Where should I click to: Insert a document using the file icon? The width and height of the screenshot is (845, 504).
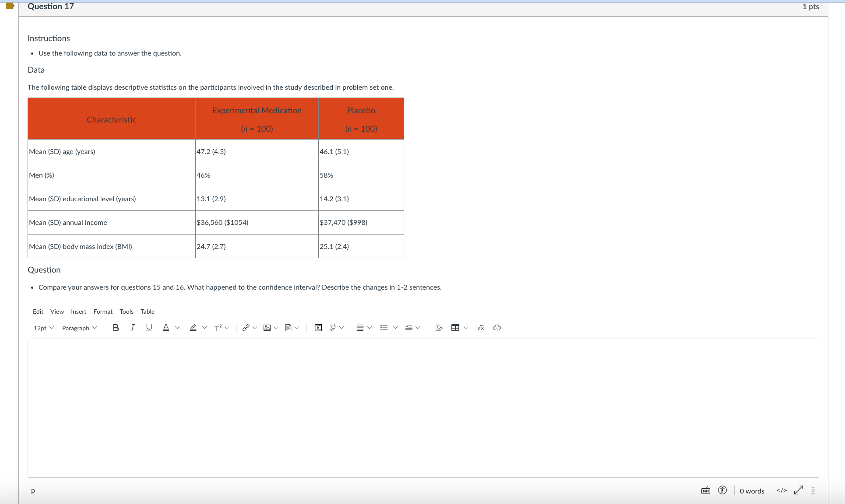[288, 328]
